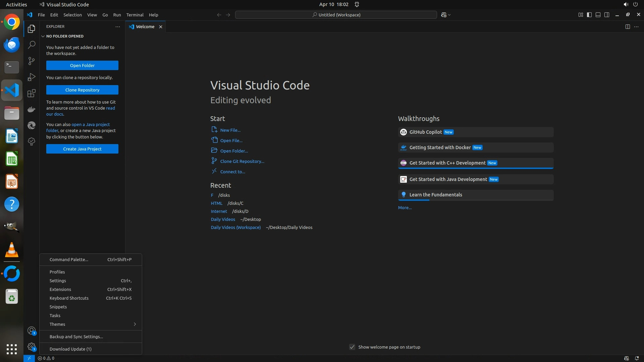The image size is (644, 362).
Task: Open the Search view in activity bar
Action: [32, 45]
